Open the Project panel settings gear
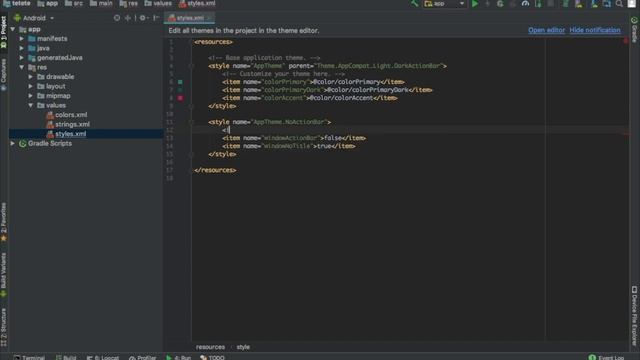Screen dimensions: 640x360 click(143, 18)
